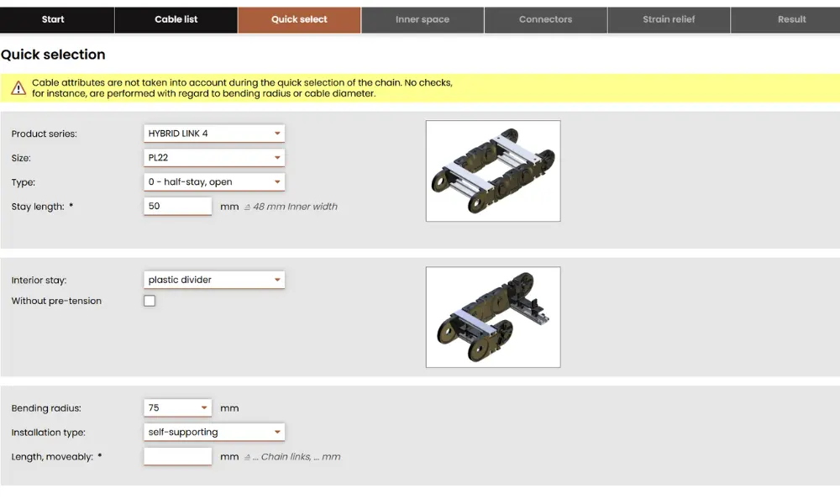Image resolution: width=840 pixels, height=504 pixels.
Task: Click the chain product preview image
Action: coord(493,171)
